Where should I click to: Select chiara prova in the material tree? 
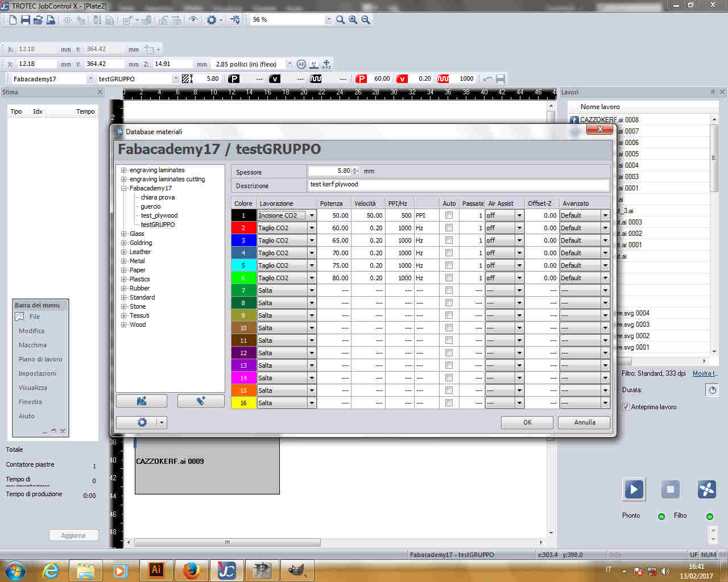158,197
